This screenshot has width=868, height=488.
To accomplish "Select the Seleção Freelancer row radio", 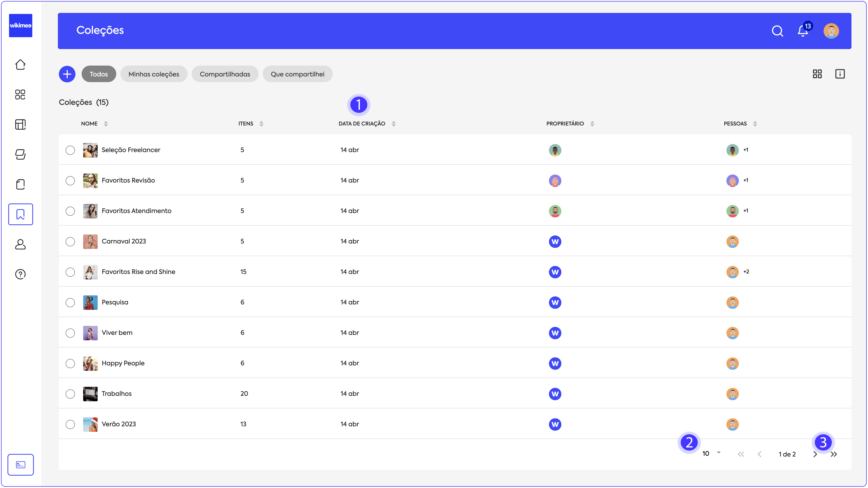I will tap(70, 150).
